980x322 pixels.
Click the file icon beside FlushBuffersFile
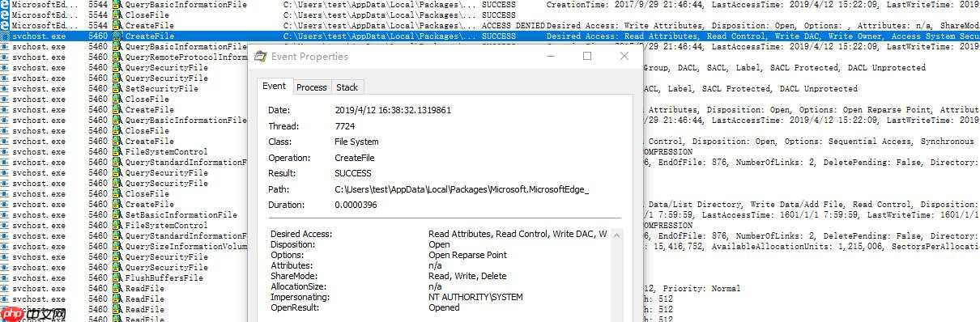[117, 278]
